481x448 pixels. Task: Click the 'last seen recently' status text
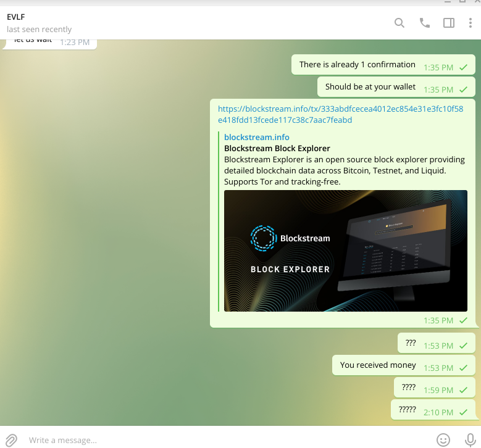coord(40,30)
